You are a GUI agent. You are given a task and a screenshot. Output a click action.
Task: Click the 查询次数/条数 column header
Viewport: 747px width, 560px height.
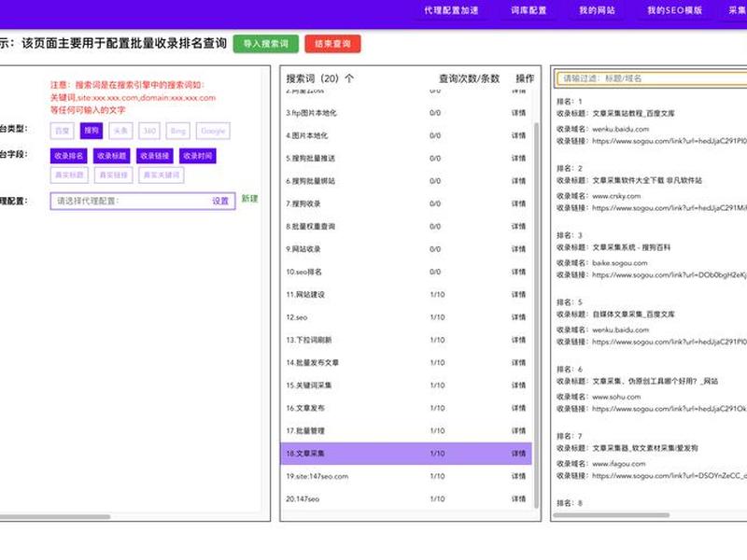pos(469,78)
